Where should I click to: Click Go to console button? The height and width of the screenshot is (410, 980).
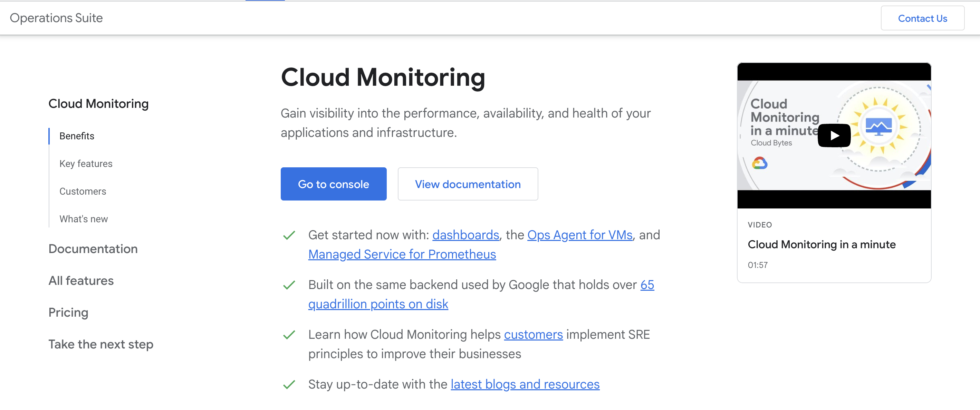333,184
